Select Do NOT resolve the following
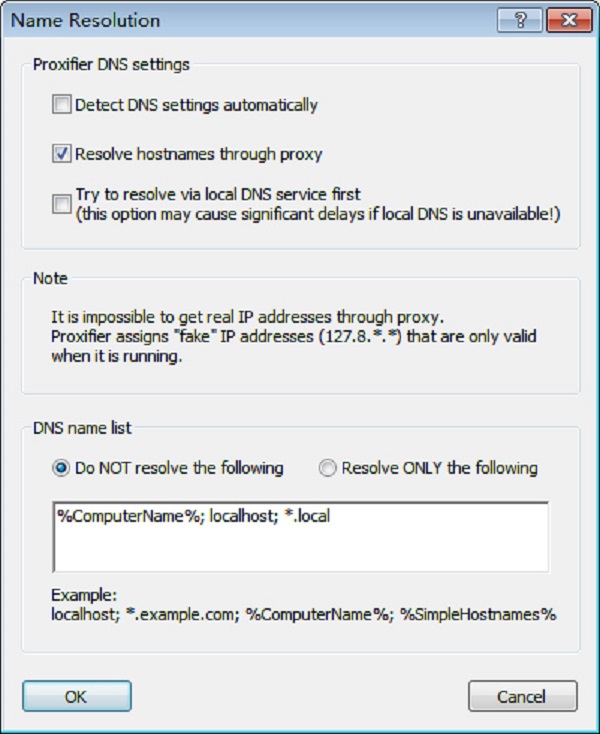This screenshot has width=600, height=734. [x=62, y=468]
